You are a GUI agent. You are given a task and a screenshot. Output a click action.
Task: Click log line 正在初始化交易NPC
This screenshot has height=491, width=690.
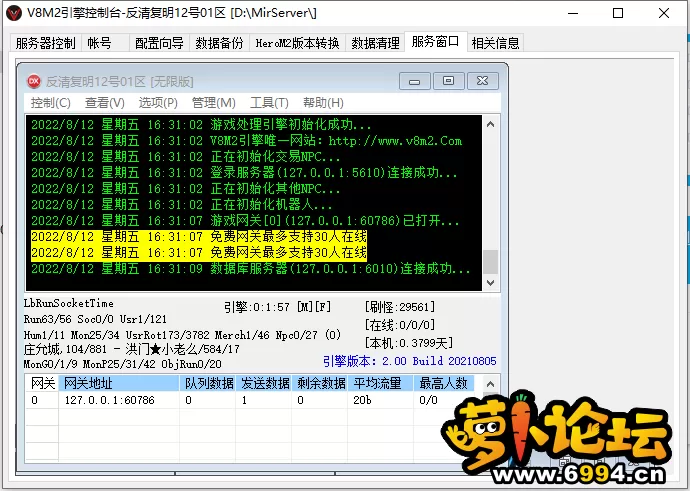186,157
